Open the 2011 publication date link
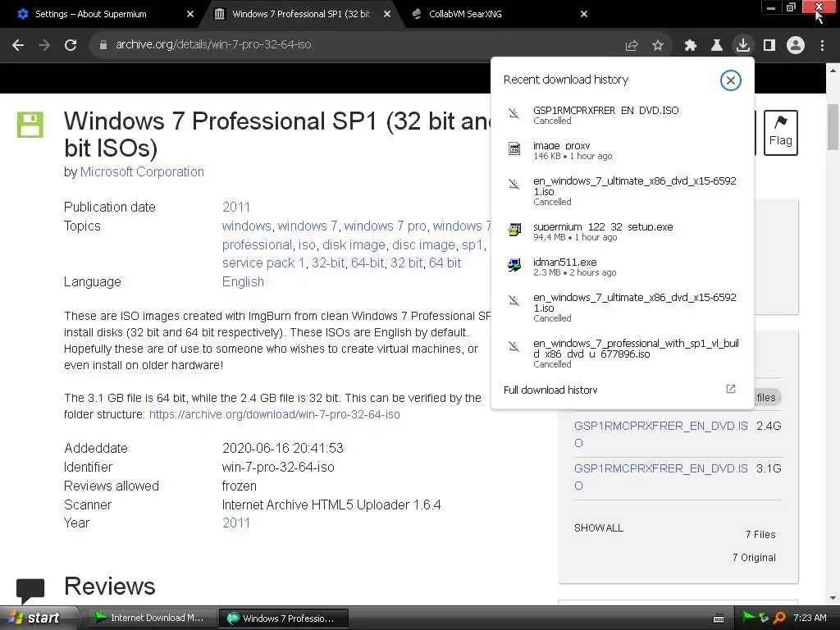The width and height of the screenshot is (840, 630). coord(236,208)
